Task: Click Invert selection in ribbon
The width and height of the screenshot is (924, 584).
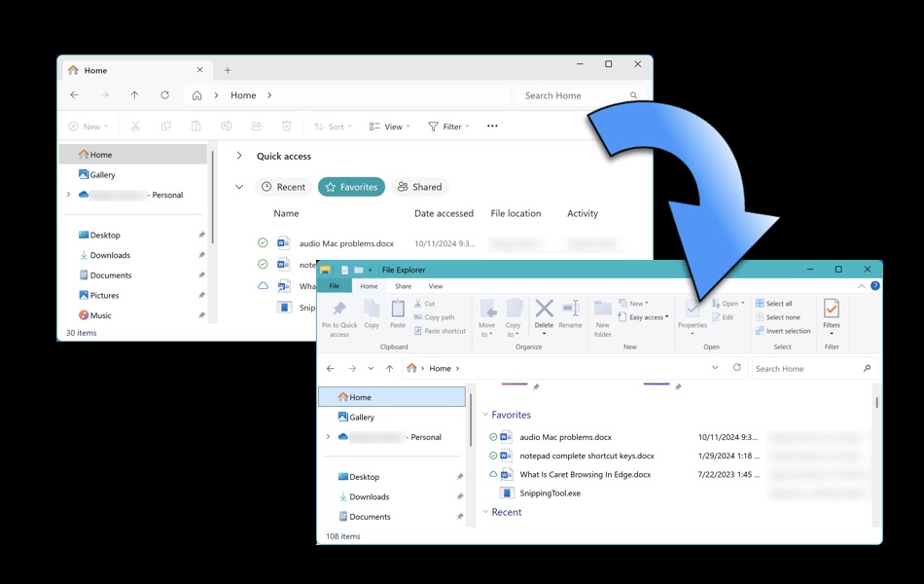Action: 783,331
